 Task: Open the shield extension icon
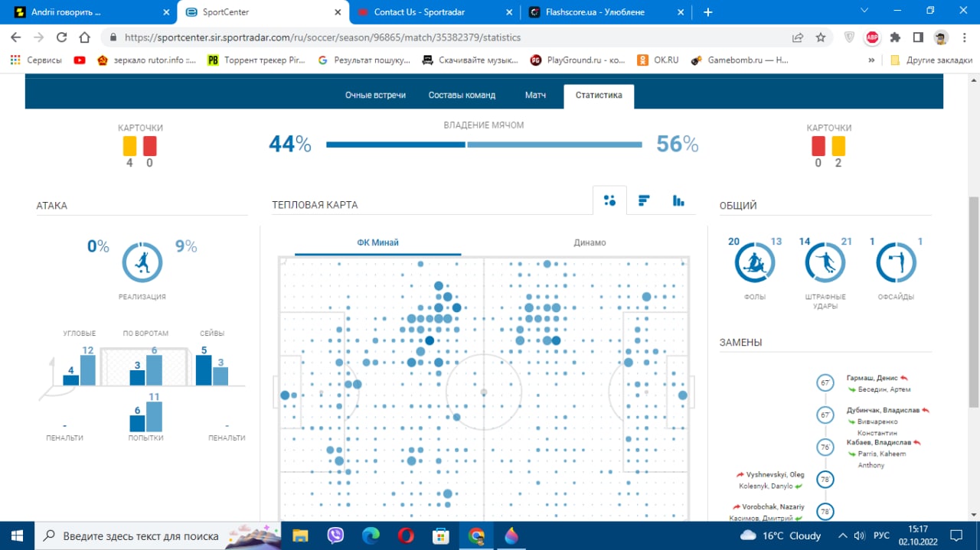click(x=849, y=37)
